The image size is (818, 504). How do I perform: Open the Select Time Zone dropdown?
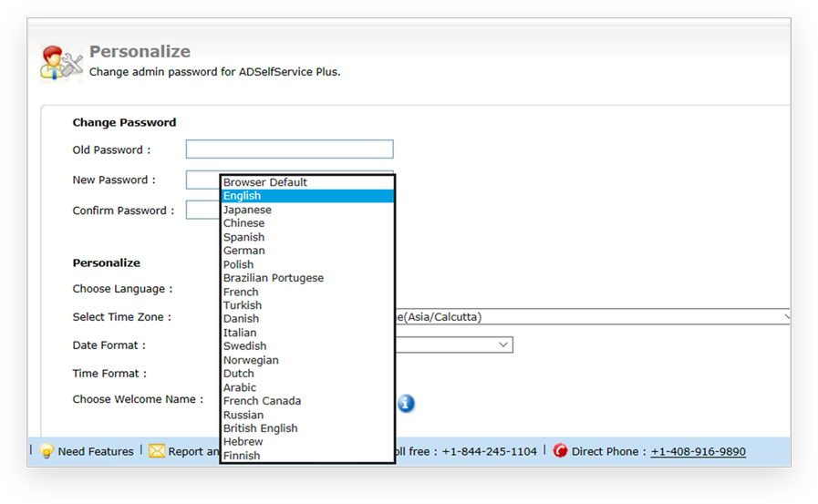click(593, 317)
